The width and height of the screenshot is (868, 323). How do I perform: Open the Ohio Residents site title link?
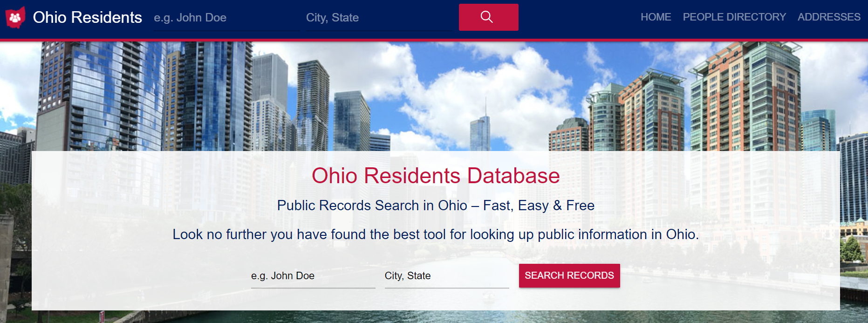(x=87, y=17)
